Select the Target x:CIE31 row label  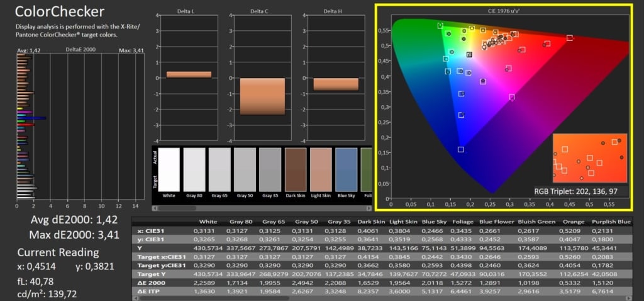(x=161, y=256)
